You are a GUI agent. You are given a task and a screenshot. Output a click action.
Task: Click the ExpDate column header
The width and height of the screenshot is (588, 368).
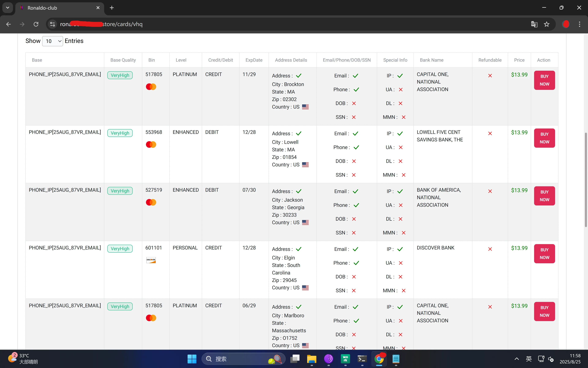[254, 60]
